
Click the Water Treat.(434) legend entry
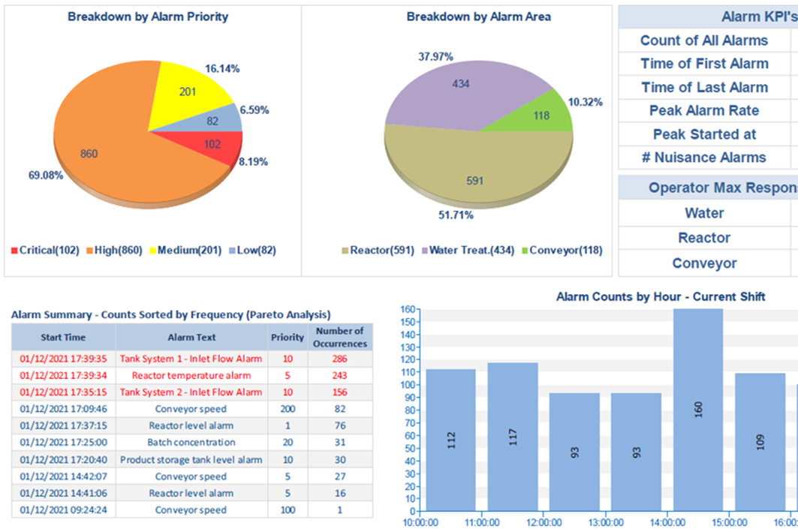[x=468, y=251]
